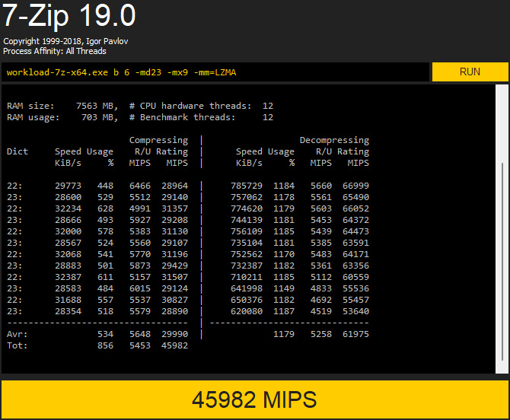
Task: Select the first row decompressing rating 66999
Action: (x=354, y=186)
